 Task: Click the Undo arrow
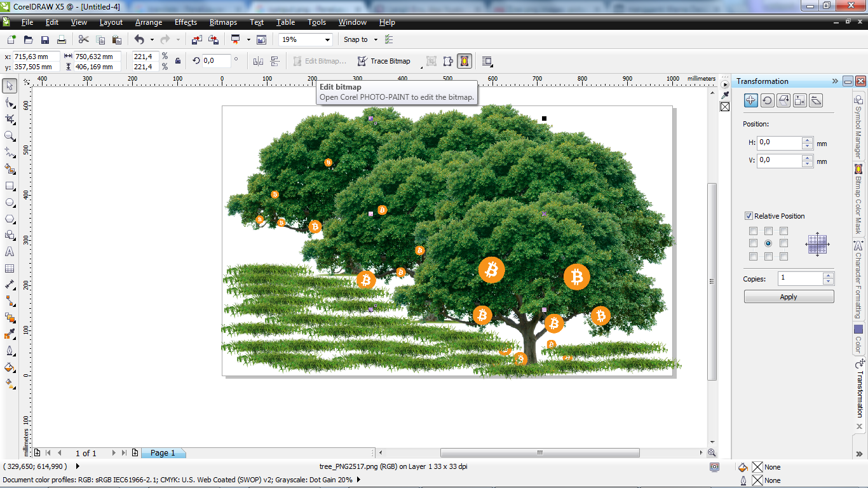(139, 39)
